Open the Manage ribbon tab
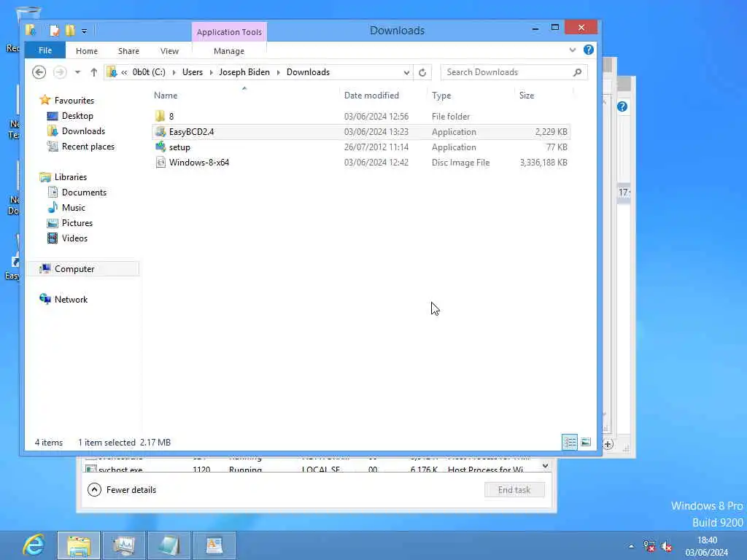Screen dimensions: 747x560 (229, 51)
